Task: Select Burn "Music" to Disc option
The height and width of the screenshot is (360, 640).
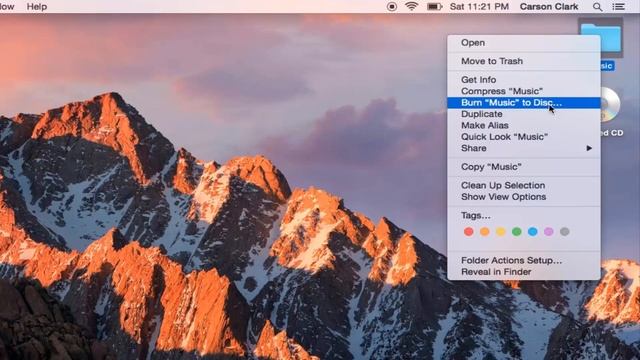Action: click(x=524, y=102)
